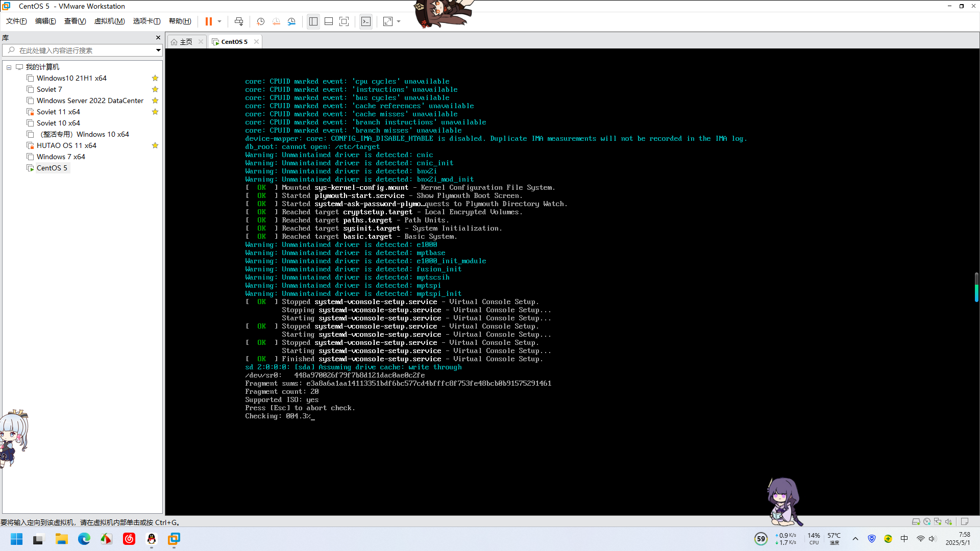Toggle favorite star for Soviet 7
The width and height of the screenshot is (980, 551).
[x=155, y=89]
